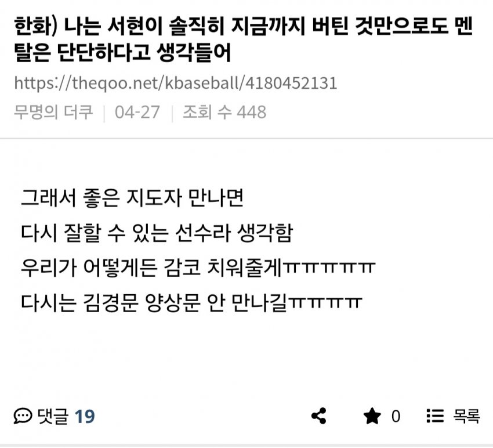Screen dimensions: 493x448
Task: Click the comment count number 19
Action: coord(85,416)
